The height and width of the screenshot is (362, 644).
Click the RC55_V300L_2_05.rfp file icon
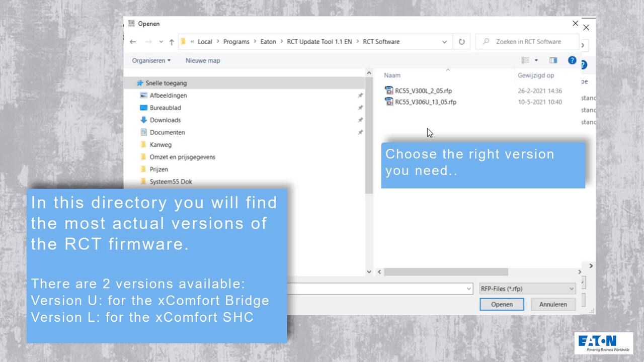(x=389, y=90)
